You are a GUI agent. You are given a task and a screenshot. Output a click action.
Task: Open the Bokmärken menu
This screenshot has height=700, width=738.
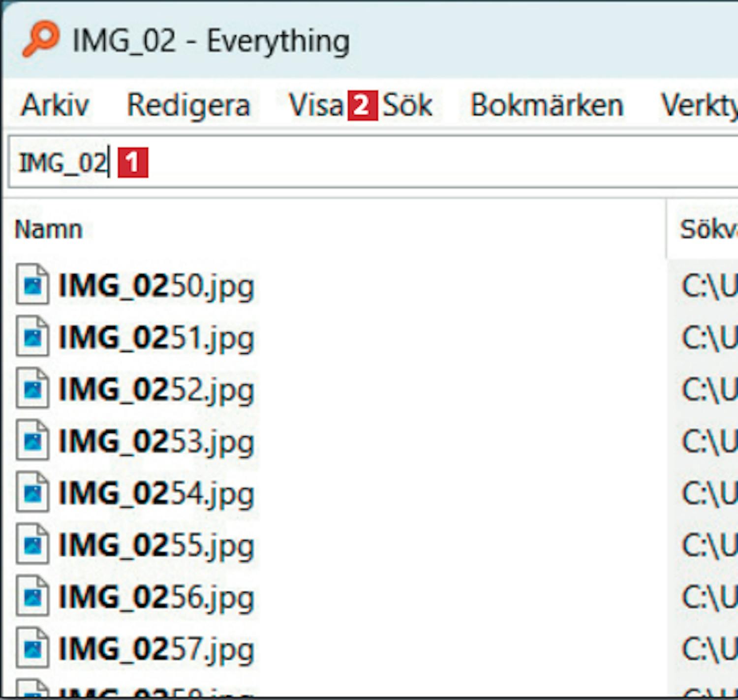tap(547, 105)
